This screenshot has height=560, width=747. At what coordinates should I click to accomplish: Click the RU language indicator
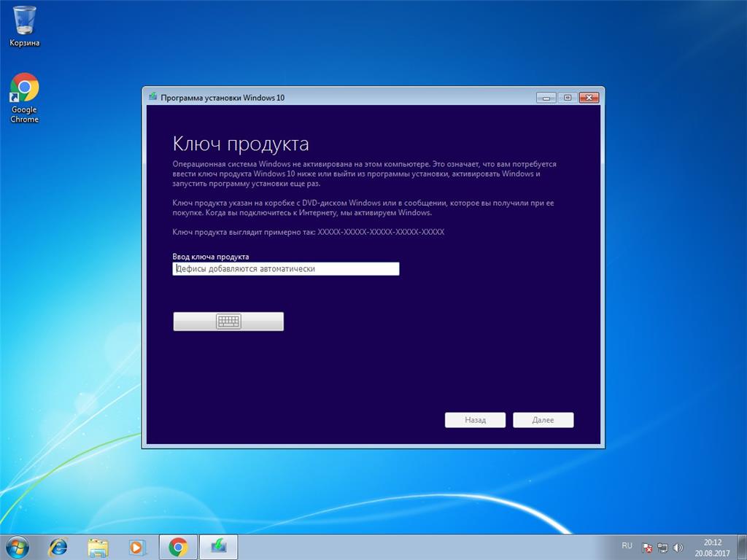627,545
